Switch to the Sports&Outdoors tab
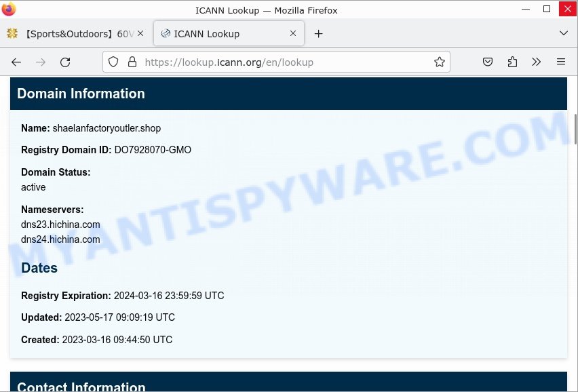 pyautogui.click(x=75, y=34)
